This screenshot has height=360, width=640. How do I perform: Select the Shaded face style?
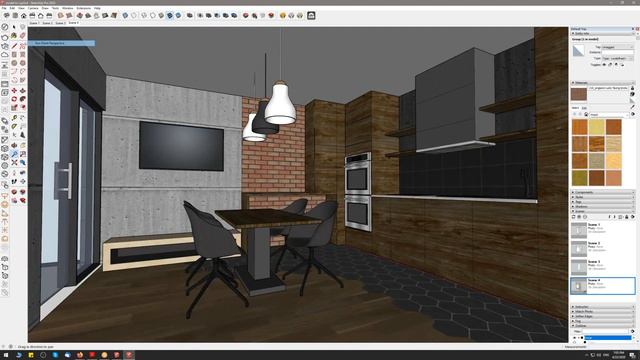click(161, 16)
